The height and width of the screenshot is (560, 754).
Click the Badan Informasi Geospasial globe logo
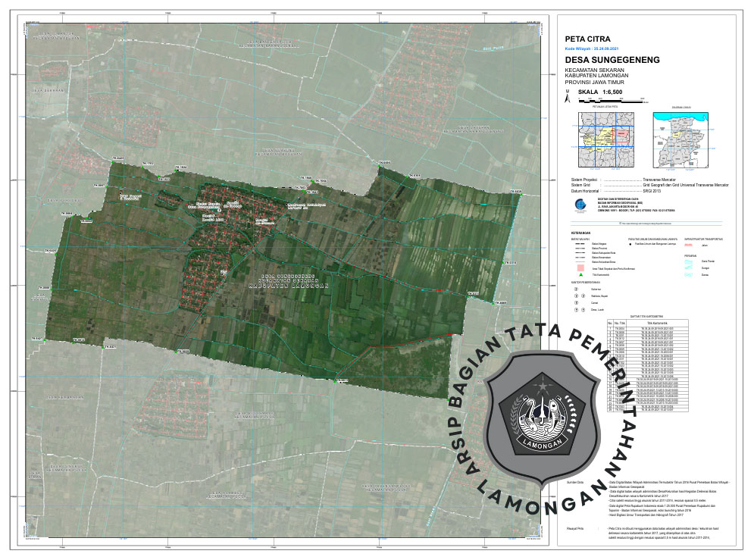pos(579,204)
